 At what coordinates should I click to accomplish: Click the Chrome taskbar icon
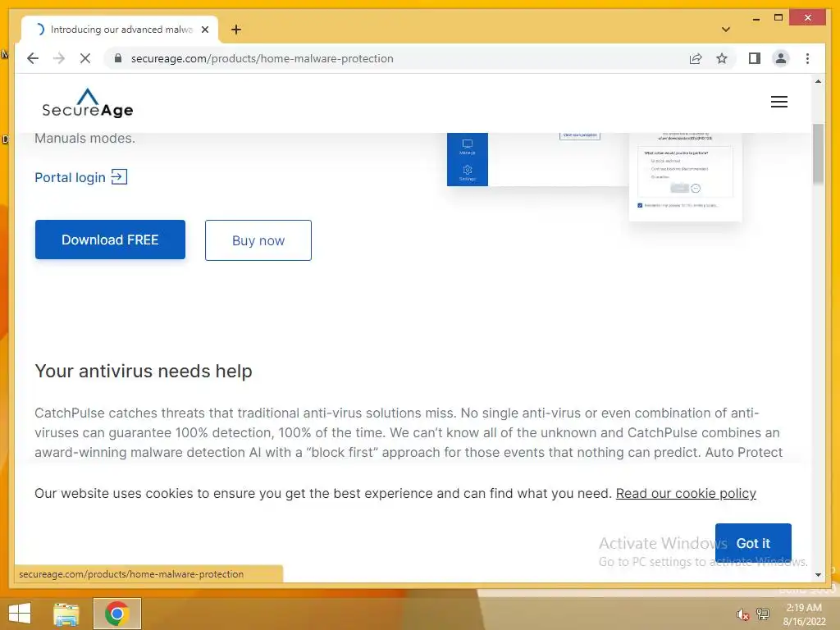pos(117,614)
